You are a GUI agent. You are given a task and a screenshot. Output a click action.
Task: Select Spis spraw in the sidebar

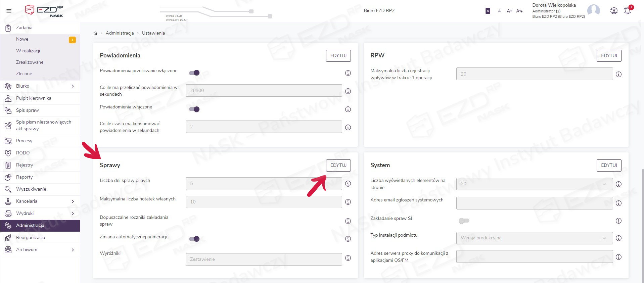(27, 110)
